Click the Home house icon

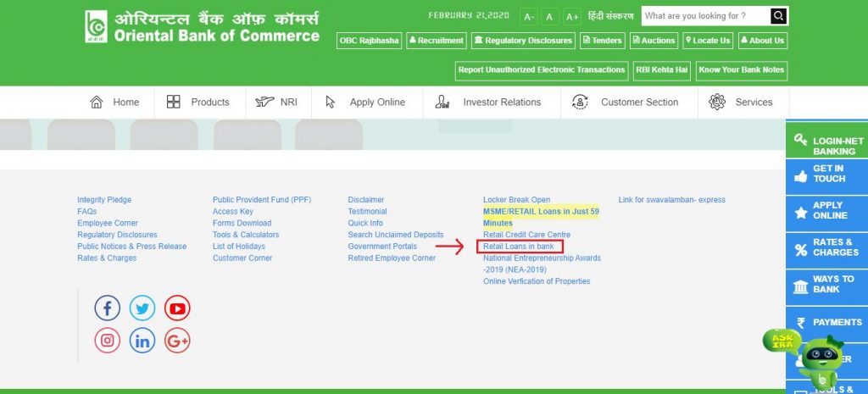coord(97,102)
